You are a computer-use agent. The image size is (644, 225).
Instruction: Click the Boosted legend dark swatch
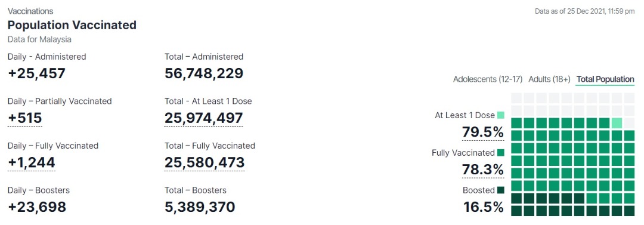[500, 190]
